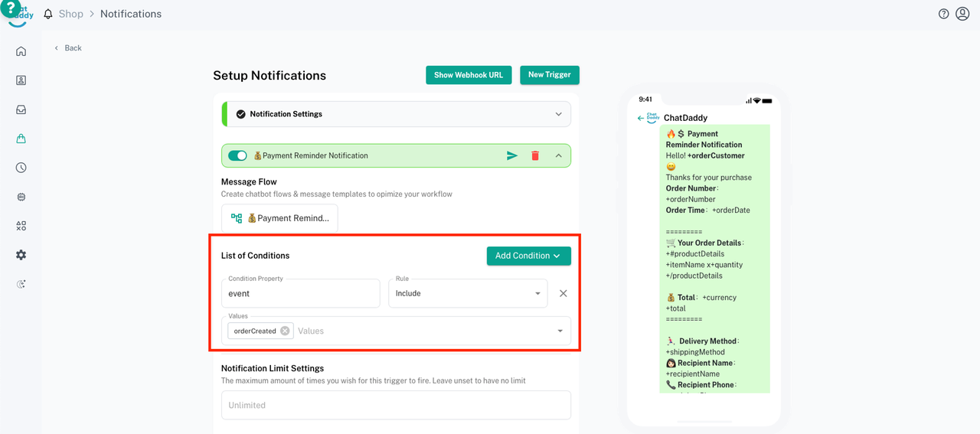Open the Rule Include dropdown
Screen dimensions: 980x434
pyautogui.click(x=468, y=293)
